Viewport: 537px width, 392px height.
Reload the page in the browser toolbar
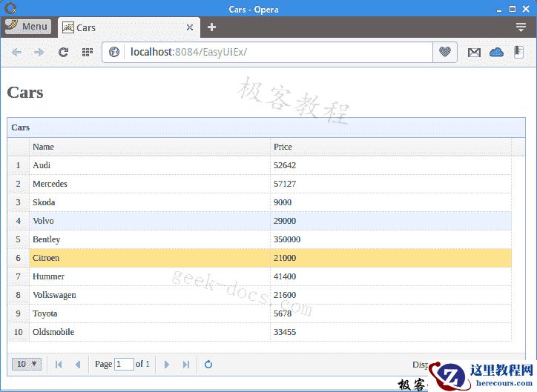(x=63, y=53)
